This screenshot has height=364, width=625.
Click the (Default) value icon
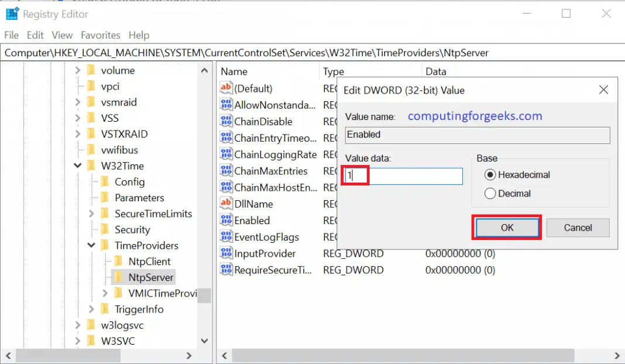coord(226,88)
